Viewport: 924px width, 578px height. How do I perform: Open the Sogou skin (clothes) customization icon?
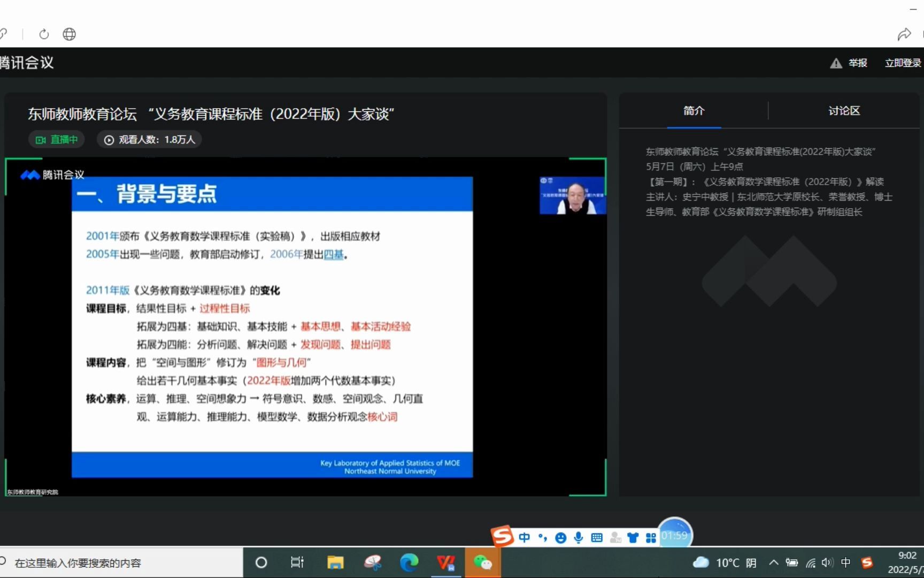[633, 538]
